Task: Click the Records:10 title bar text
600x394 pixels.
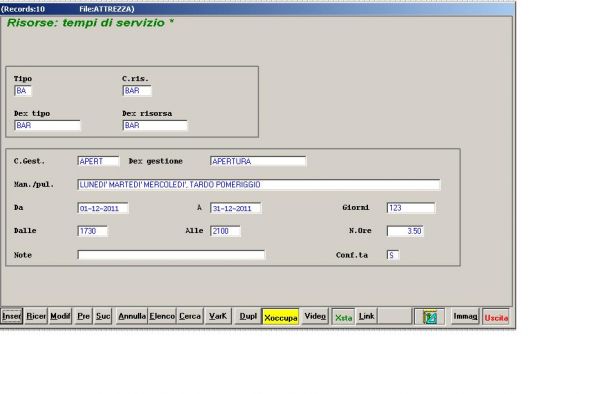Action: (x=23, y=9)
